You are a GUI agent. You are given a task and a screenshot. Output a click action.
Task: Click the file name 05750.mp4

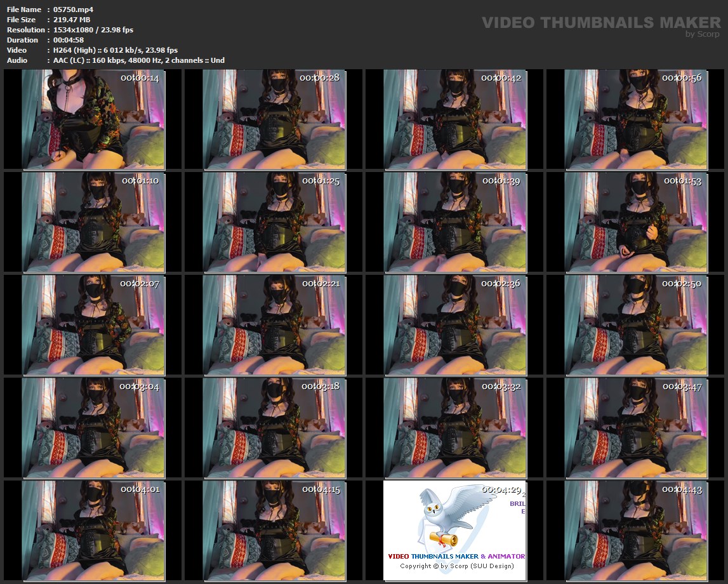click(x=74, y=10)
